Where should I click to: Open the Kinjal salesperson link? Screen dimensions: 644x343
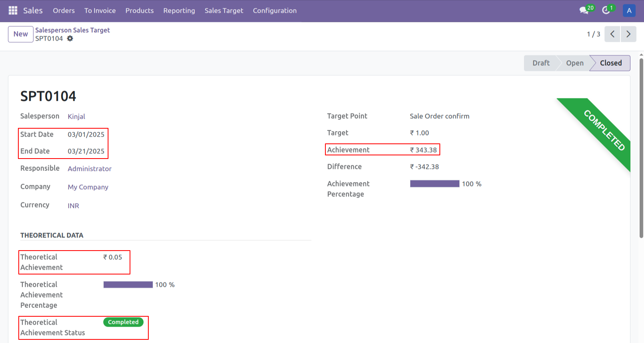point(77,116)
